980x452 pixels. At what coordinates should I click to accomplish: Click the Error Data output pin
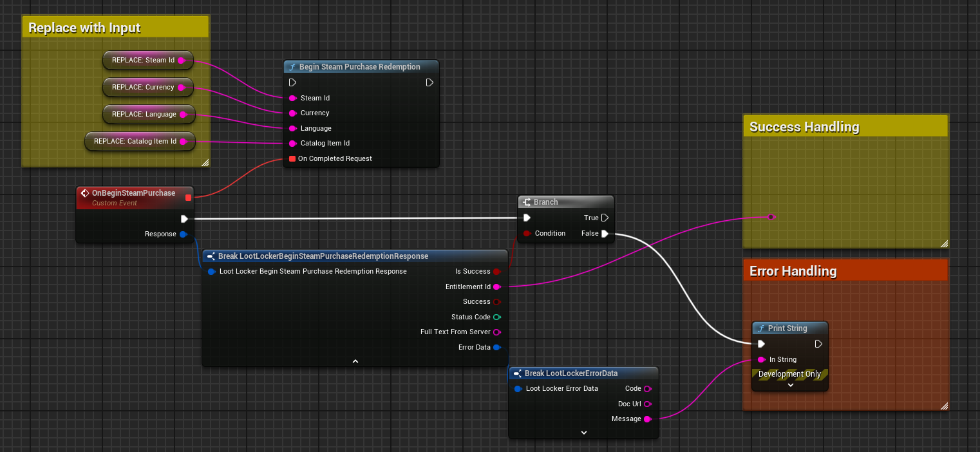point(496,347)
